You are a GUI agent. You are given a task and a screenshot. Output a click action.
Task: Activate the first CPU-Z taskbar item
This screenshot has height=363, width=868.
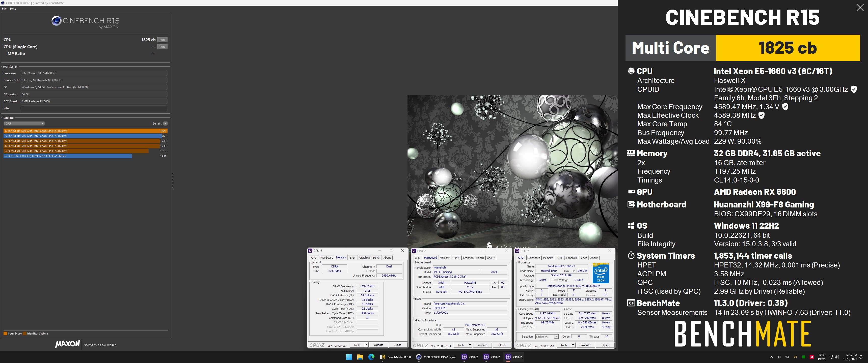click(470, 357)
